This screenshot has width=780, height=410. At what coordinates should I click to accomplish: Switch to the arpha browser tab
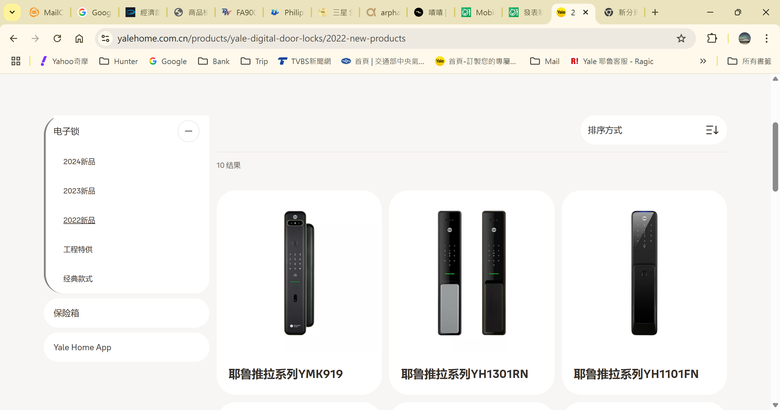[383, 12]
